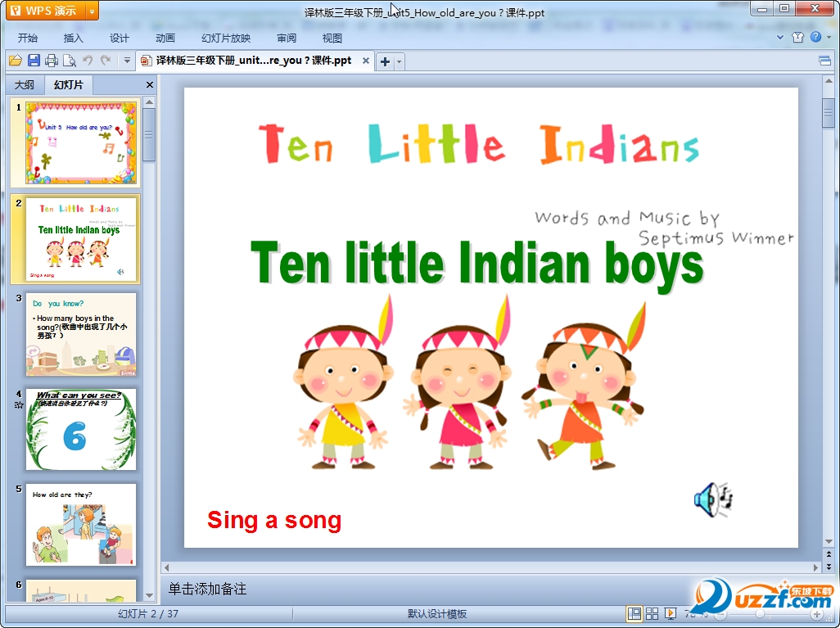This screenshot has width=840, height=628.
Task: Undo the last action
Action: coord(88,61)
